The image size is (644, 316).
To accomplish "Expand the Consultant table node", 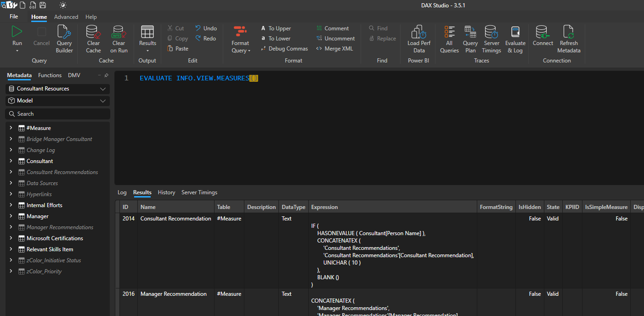I will [x=11, y=161].
